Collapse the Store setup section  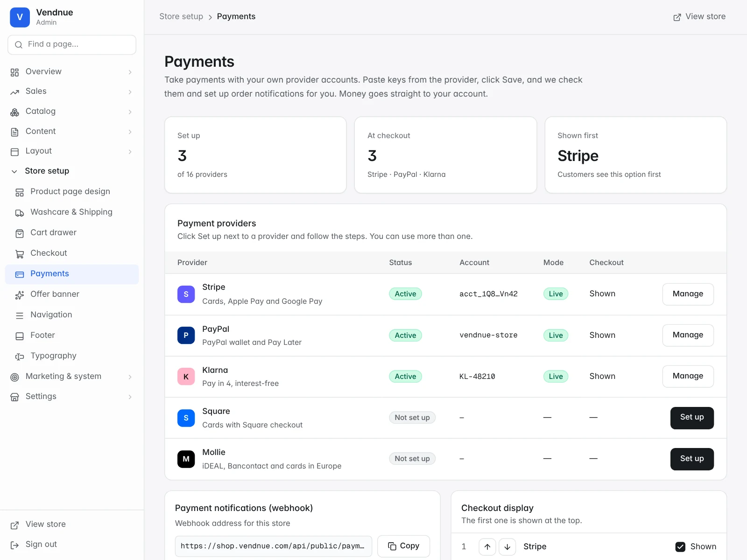tap(72, 171)
